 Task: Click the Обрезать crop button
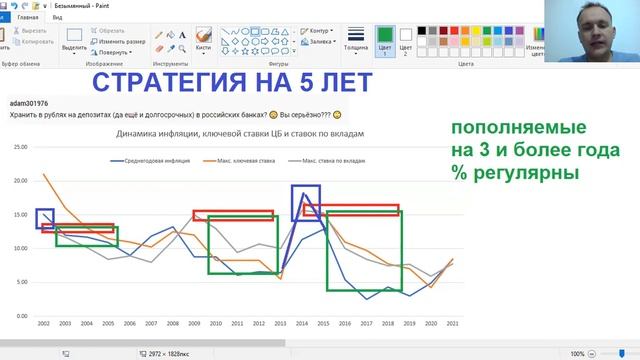click(x=107, y=31)
